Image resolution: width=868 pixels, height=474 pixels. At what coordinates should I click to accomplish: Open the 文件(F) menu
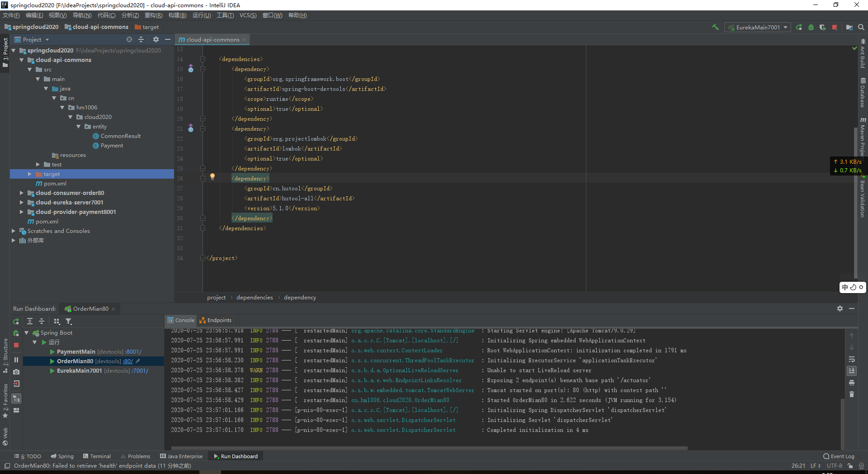point(11,15)
